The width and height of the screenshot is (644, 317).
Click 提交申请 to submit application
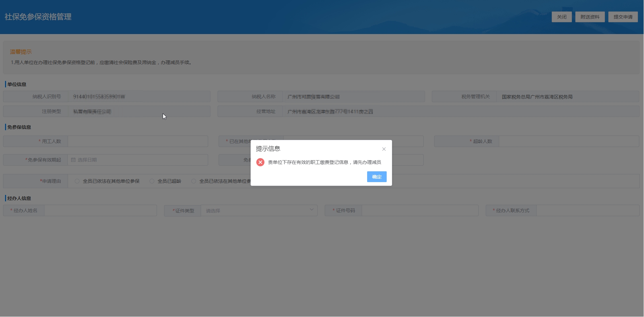623,17
